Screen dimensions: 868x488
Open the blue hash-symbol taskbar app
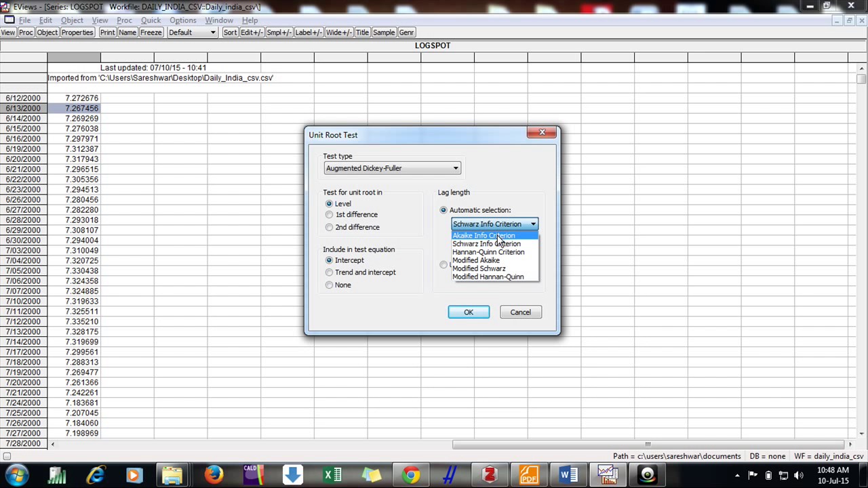tap(450, 475)
